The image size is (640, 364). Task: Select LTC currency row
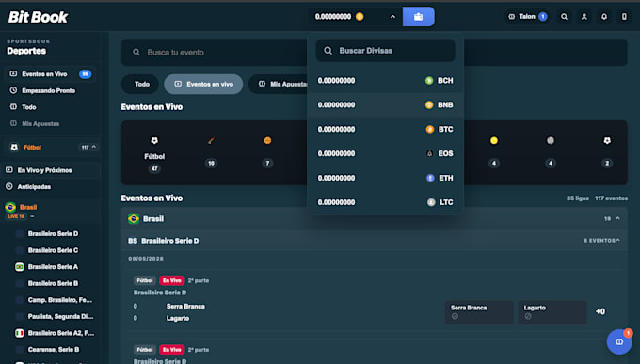(385, 202)
